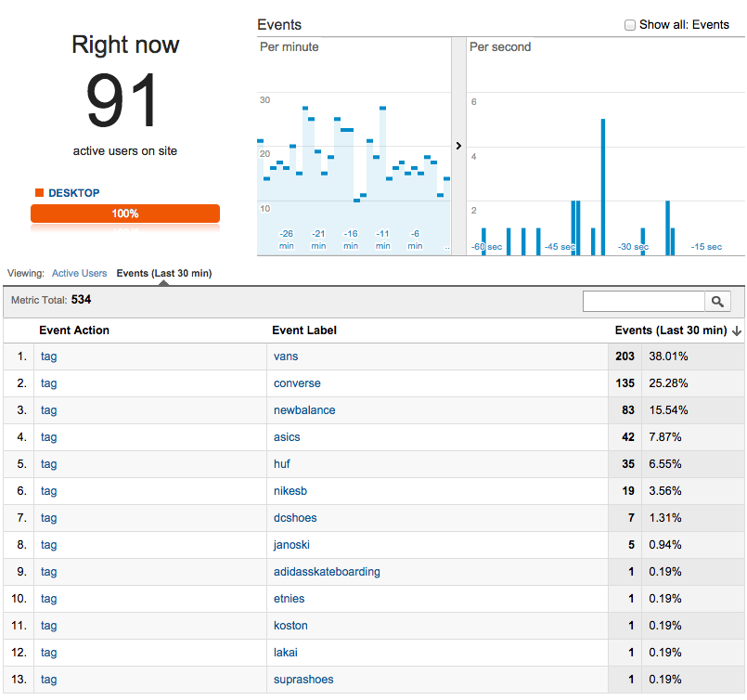Click the Per second chart title
Viewport: 747px width, 700px height.
point(500,47)
